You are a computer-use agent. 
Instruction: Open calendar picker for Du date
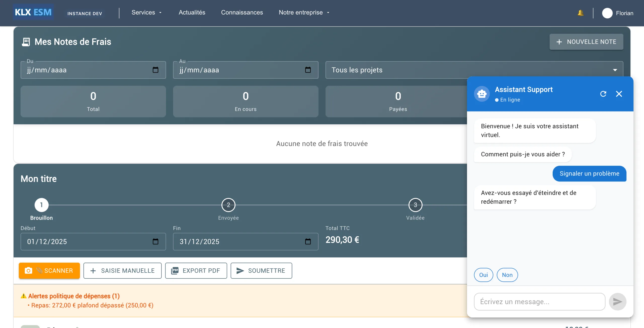tap(155, 70)
